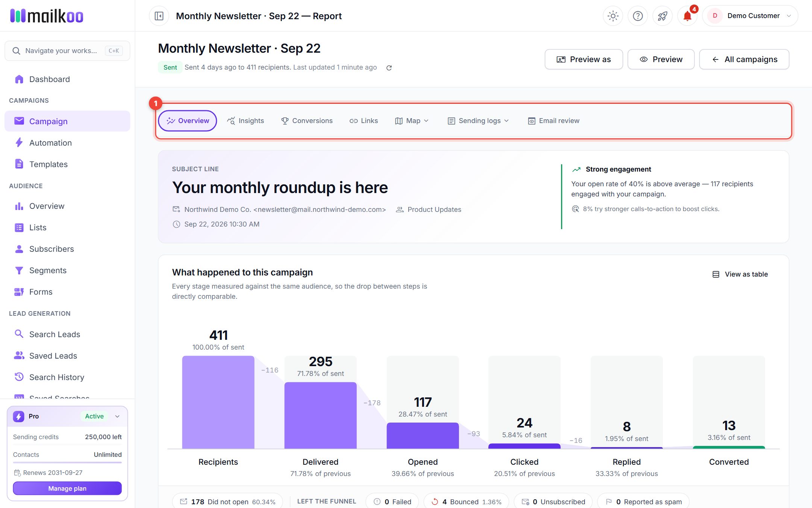Open Search History in the sidebar

click(67, 377)
